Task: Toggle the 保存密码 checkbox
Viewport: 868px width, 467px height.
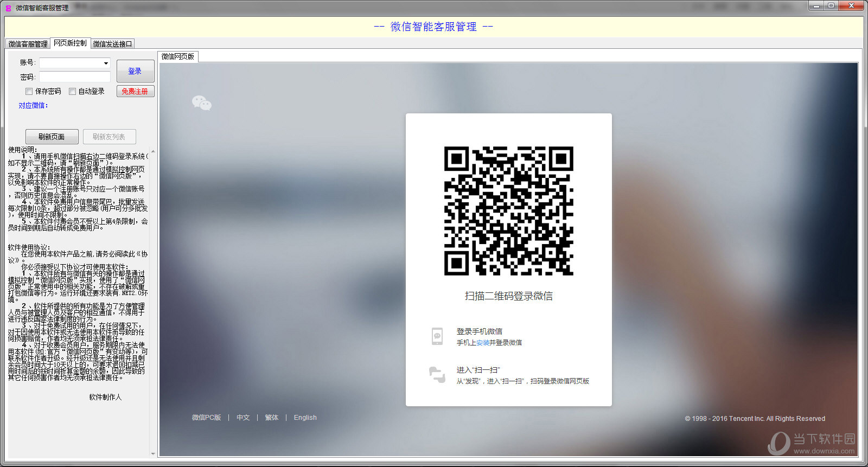Action: (x=29, y=92)
